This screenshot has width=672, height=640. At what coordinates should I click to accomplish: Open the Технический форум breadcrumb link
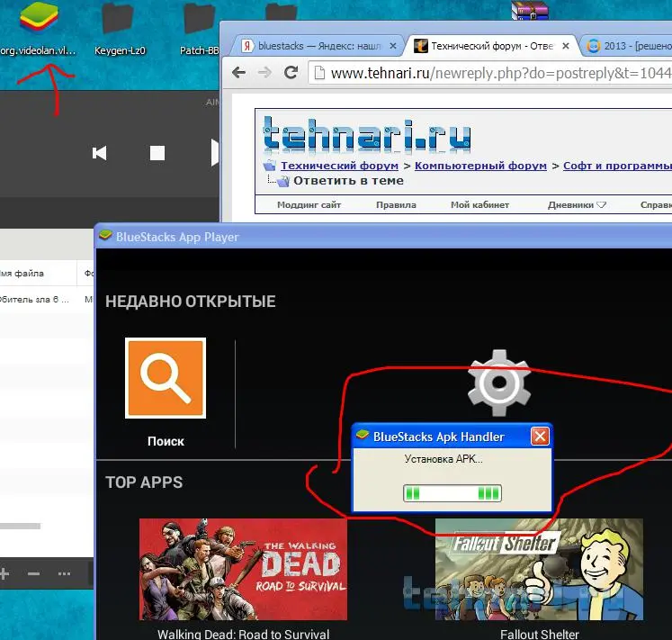point(339,166)
